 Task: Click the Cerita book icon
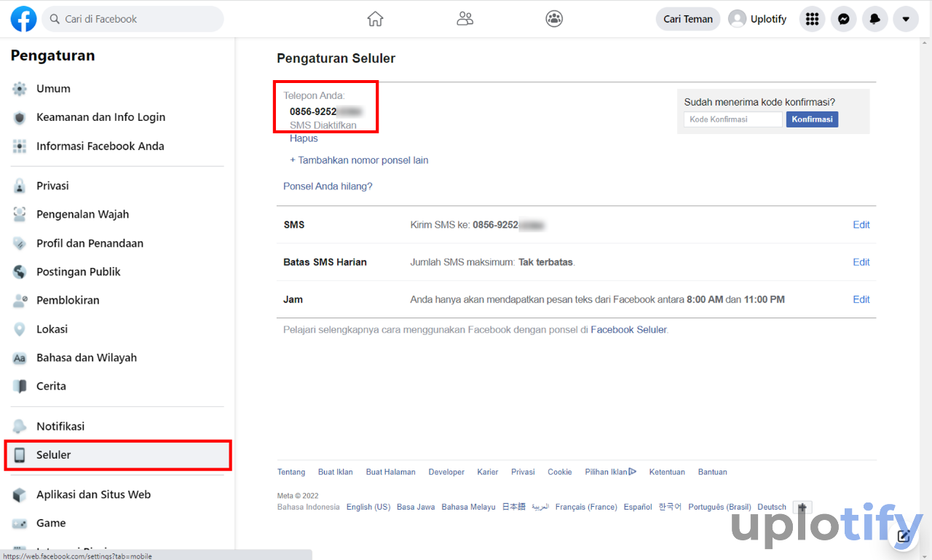pos(20,387)
